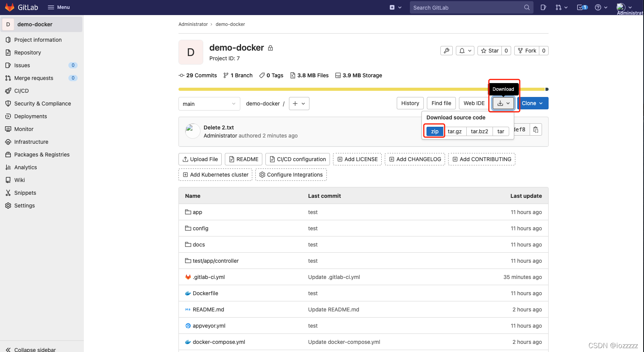Open the Issues icon in top bar
The image size is (644, 352).
(x=543, y=7)
